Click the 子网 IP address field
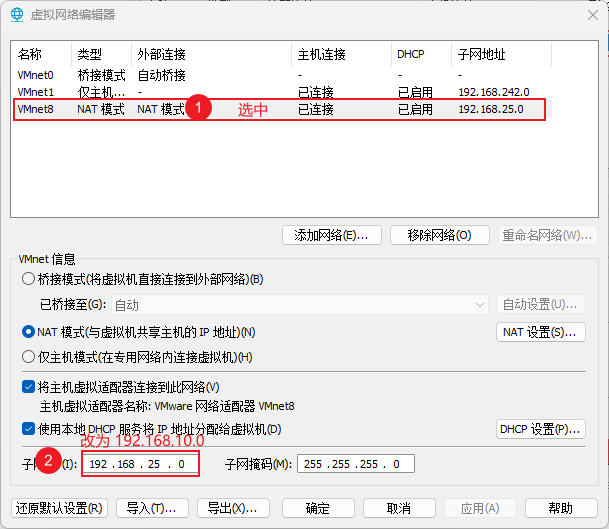Screen dimensions: 609x529 point(140,464)
